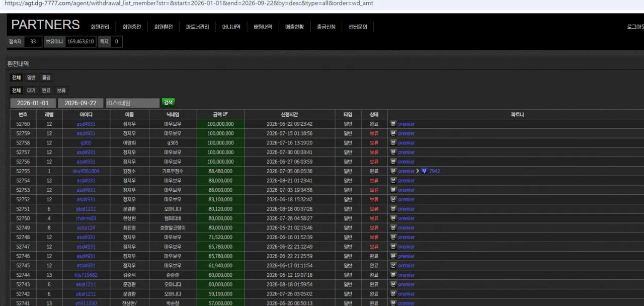Image resolution: width=644 pixels, height=306 pixels.
Task: Open asd4931 link in row 52760
Action: click(86, 124)
